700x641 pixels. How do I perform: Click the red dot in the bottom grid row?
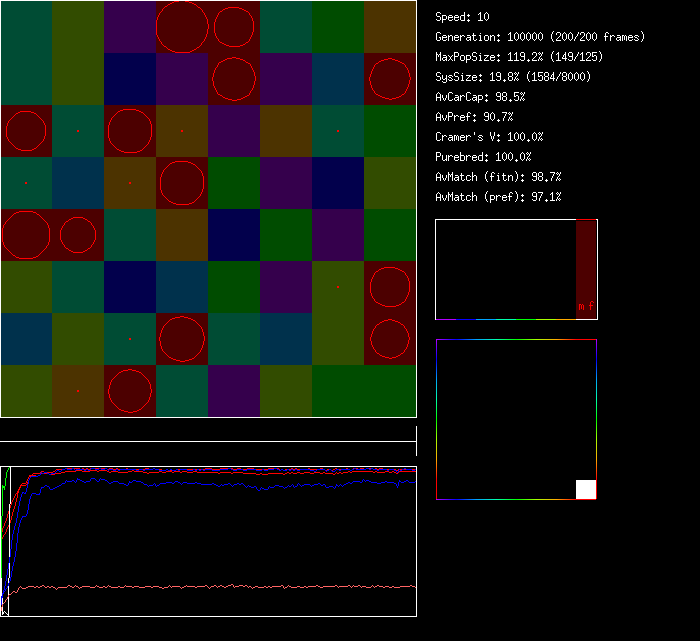78,391
